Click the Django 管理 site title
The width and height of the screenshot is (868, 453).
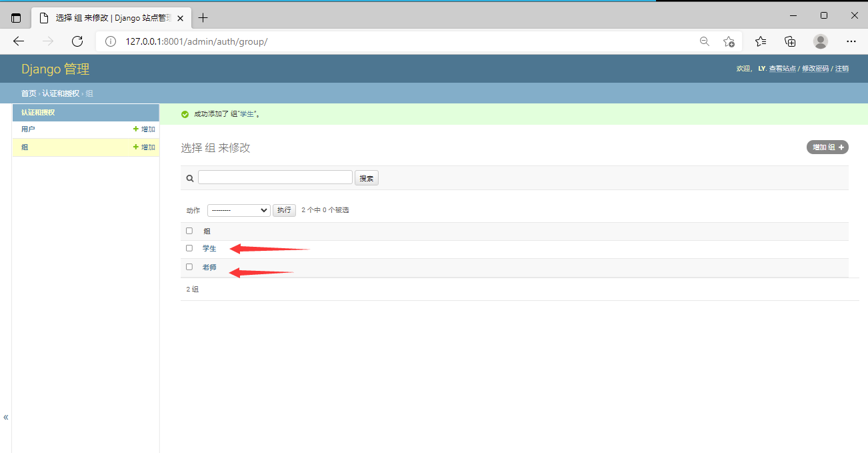(x=55, y=69)
